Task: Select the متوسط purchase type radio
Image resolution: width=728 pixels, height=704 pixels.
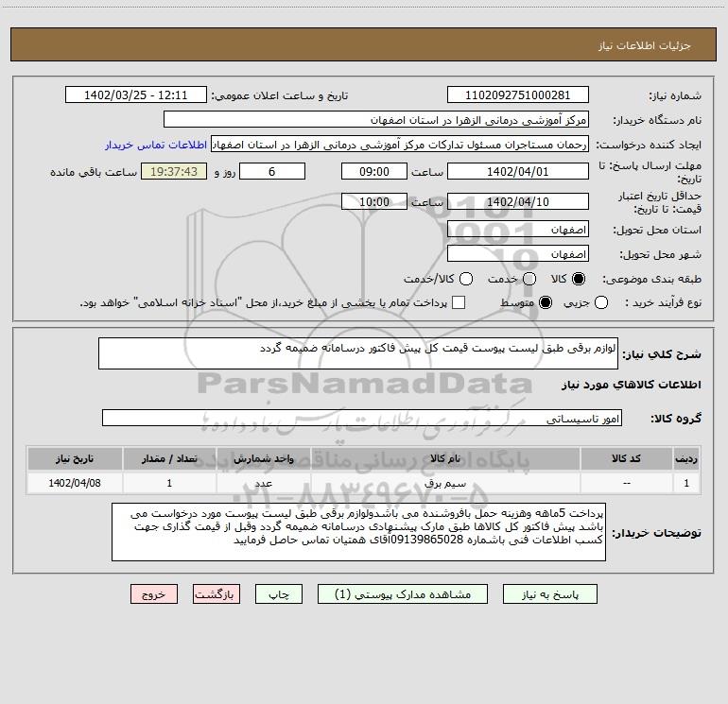Action: 546,302
